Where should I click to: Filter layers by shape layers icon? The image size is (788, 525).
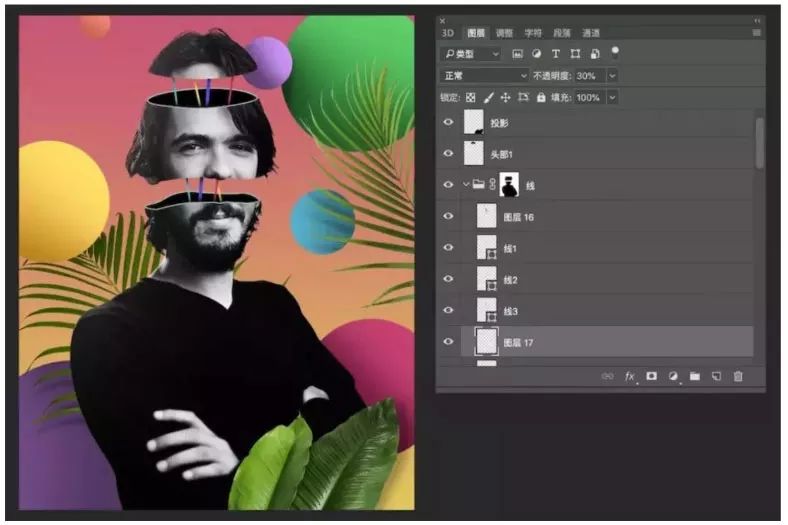[575, 54]
